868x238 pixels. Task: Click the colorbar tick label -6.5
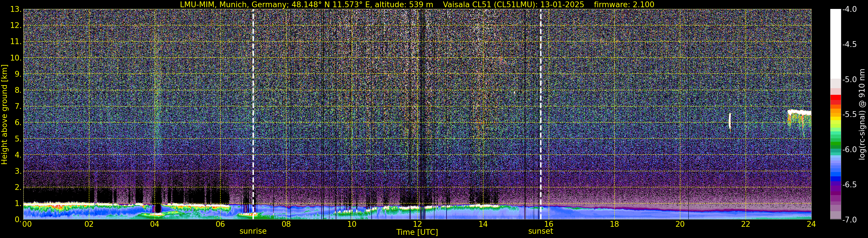849,185
